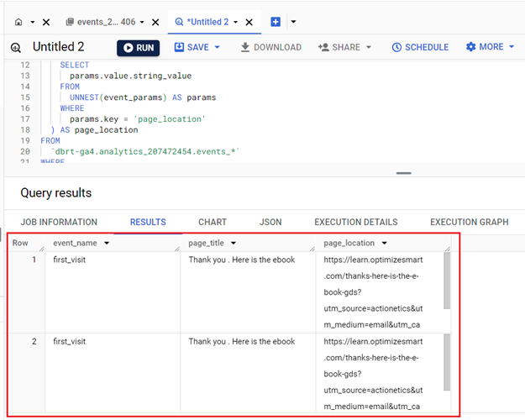Click the schedule clock icon

pyautogui.click(x=396, y=47)
